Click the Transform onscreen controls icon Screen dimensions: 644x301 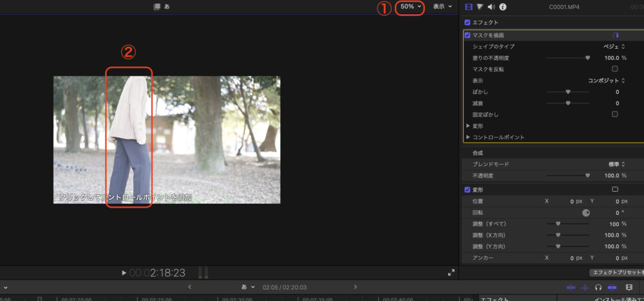(615, 190)
